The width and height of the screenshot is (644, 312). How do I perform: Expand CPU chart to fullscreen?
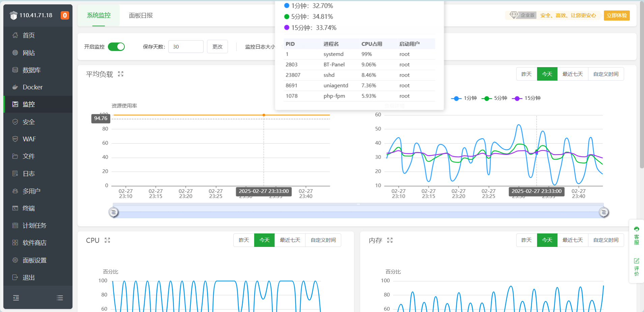pyautogui.click(x=107, y=240)
